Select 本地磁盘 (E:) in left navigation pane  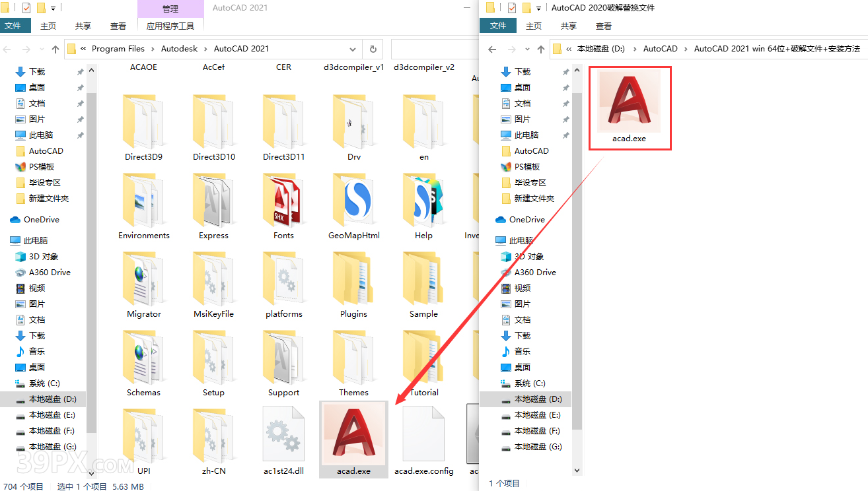tap(52, 414)
